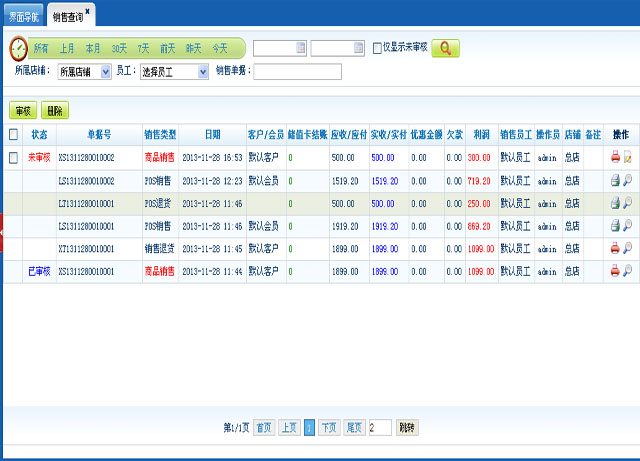
Task: Click the orange search magnifier button
Action: (445, 48)
